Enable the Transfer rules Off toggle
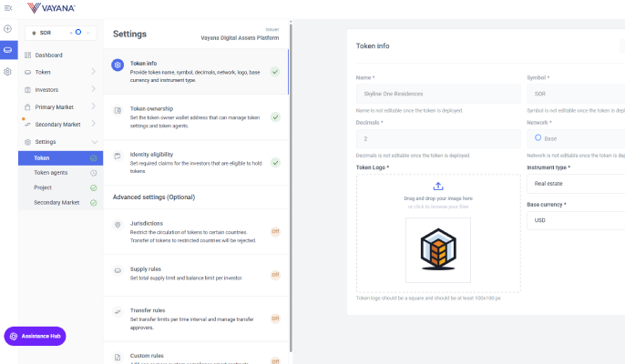The height and width of the screenshot is (364, 625). click(274, 318)
